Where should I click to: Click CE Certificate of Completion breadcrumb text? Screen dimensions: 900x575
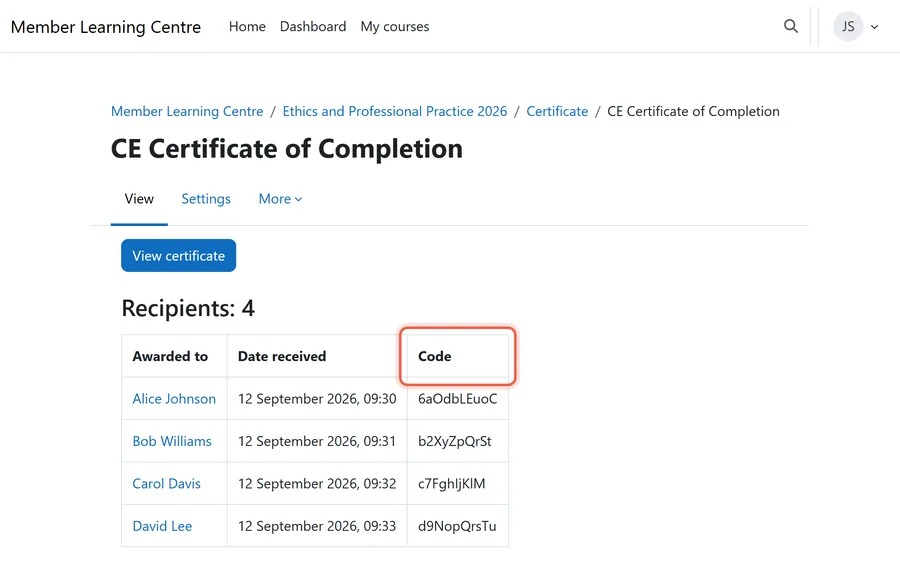(693, 111)
